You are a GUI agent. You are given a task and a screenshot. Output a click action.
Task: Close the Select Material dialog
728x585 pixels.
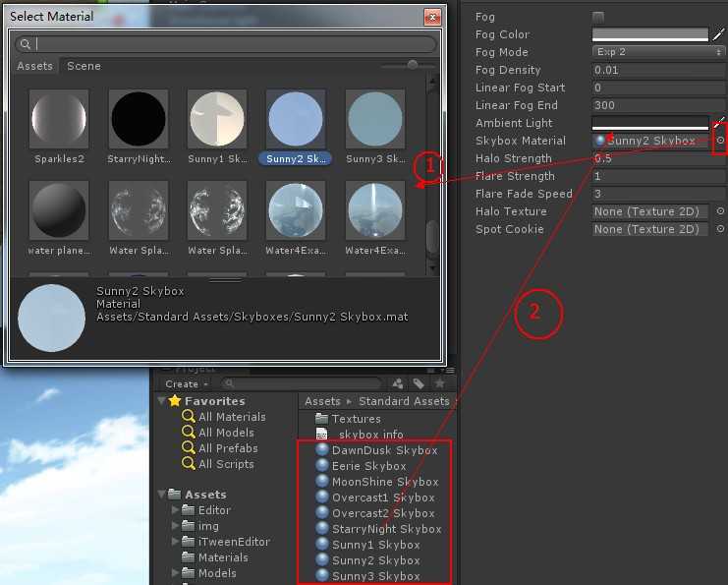432,17
